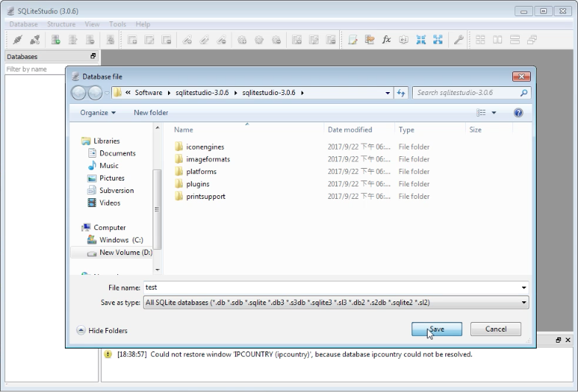Select the iconengines folder
The width and height of the screenshot is (578, 392).
click(x=205, y=147)
